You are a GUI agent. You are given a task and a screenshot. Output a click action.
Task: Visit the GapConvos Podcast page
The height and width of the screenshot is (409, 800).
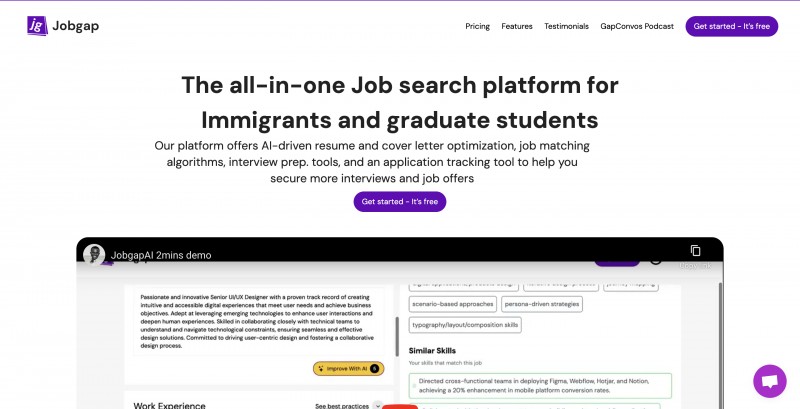click(637, 26)
